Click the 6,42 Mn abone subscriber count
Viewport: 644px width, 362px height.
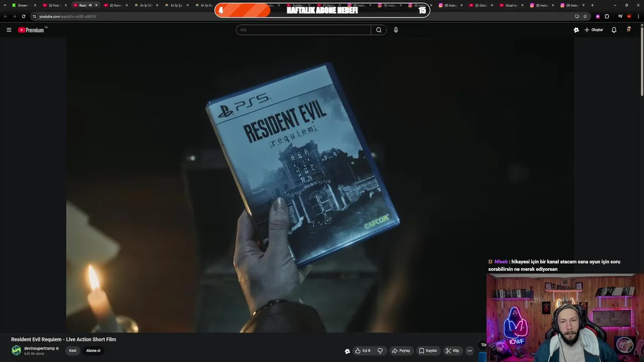point(34,354)
